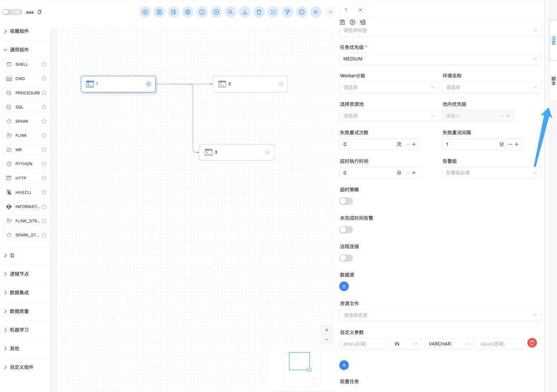Switch to the 脚本 side tab
This screenshot has height=392, width=557.
coord(553,81)
